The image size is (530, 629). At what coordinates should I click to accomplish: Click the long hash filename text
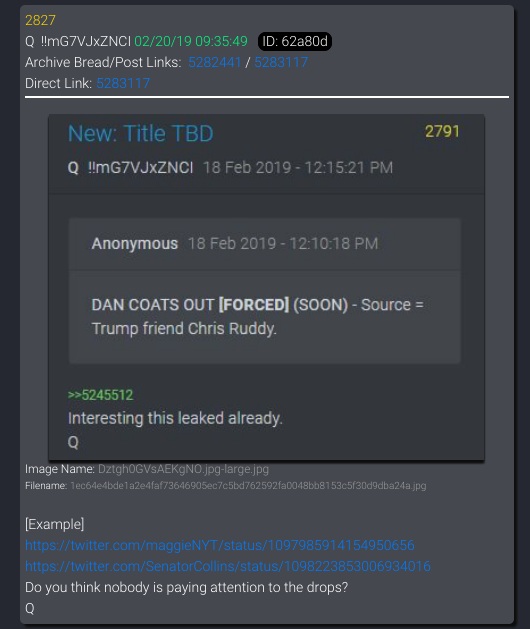click(248, 486)
